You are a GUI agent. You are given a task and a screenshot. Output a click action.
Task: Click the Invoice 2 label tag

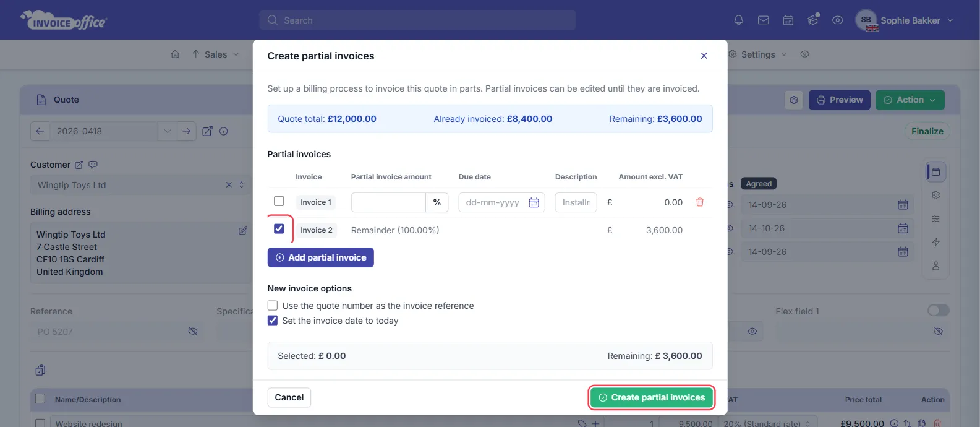pos(317,230)
